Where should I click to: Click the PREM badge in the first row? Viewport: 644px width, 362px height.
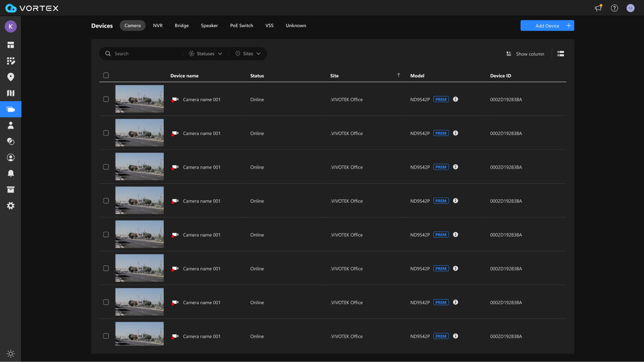441,99
